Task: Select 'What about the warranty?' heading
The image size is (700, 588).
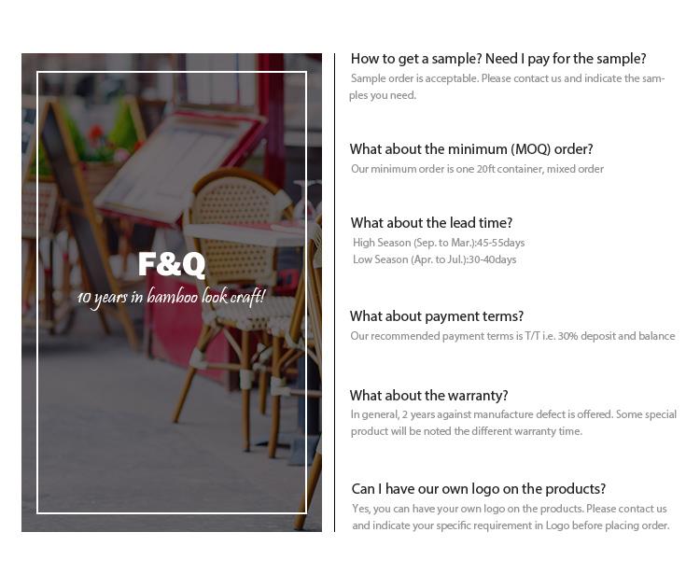Action: (x=429, y=396)
